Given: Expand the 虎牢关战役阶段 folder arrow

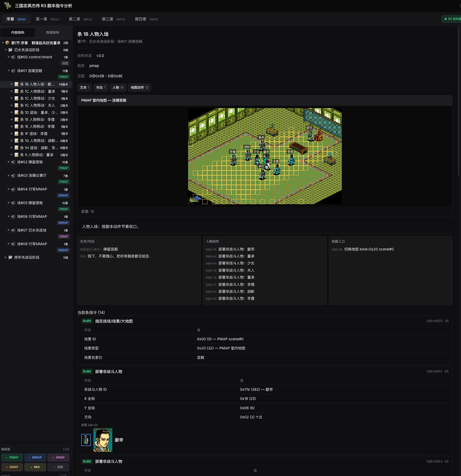Looking at the screenshot, I should 6,257.
